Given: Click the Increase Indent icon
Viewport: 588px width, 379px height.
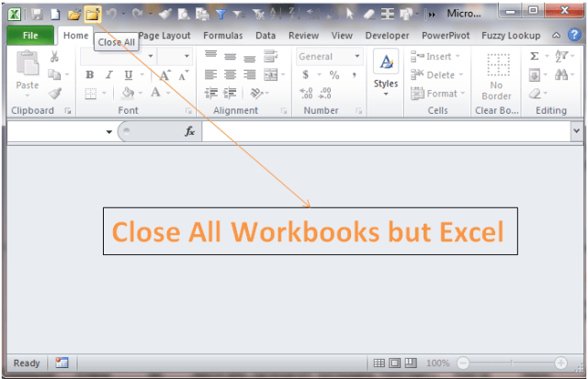Looking at the screenshot, I should tap(230, 93).
